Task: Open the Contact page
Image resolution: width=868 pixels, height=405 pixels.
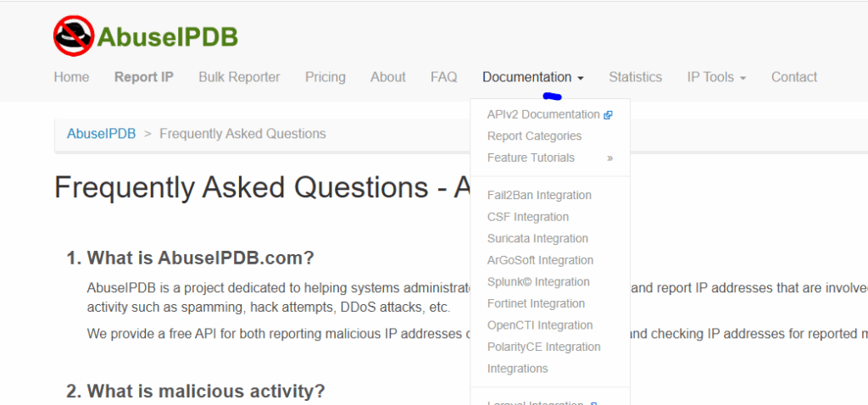Action: (x=793, y=77)
